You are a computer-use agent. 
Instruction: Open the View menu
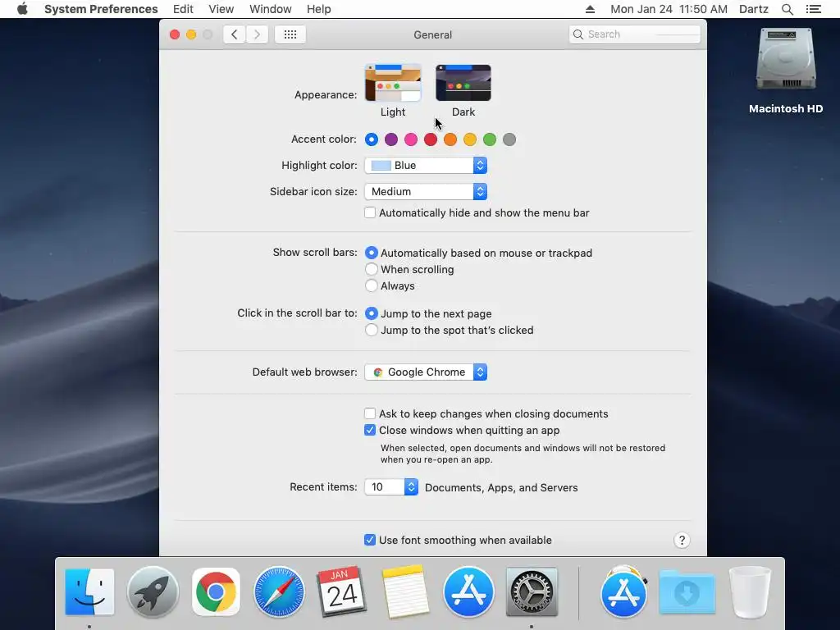[x=221, y=9]
